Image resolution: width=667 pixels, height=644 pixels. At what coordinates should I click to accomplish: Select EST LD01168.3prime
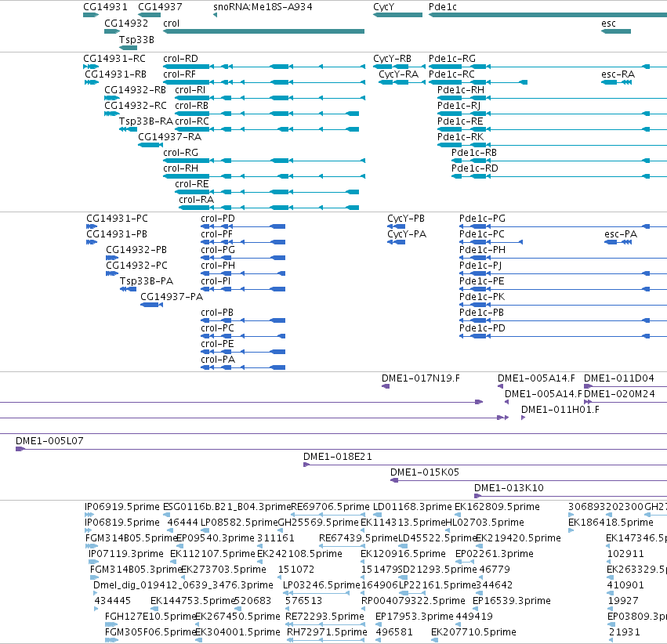377,515
